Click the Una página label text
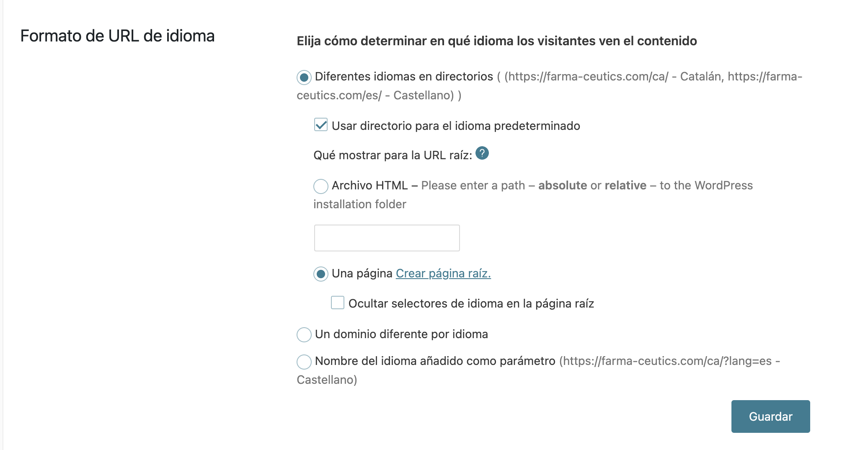Screen dimensions: 868x450 point(362,274)
